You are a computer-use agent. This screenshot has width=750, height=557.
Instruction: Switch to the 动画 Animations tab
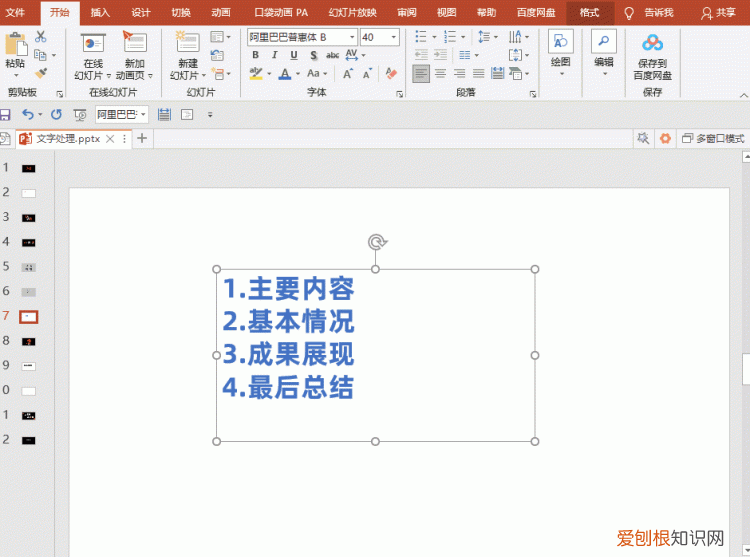(221, 12)
